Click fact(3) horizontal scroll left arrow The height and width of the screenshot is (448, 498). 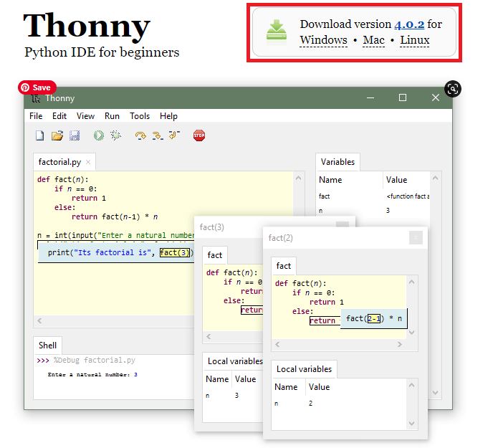[x=209, y=336]
